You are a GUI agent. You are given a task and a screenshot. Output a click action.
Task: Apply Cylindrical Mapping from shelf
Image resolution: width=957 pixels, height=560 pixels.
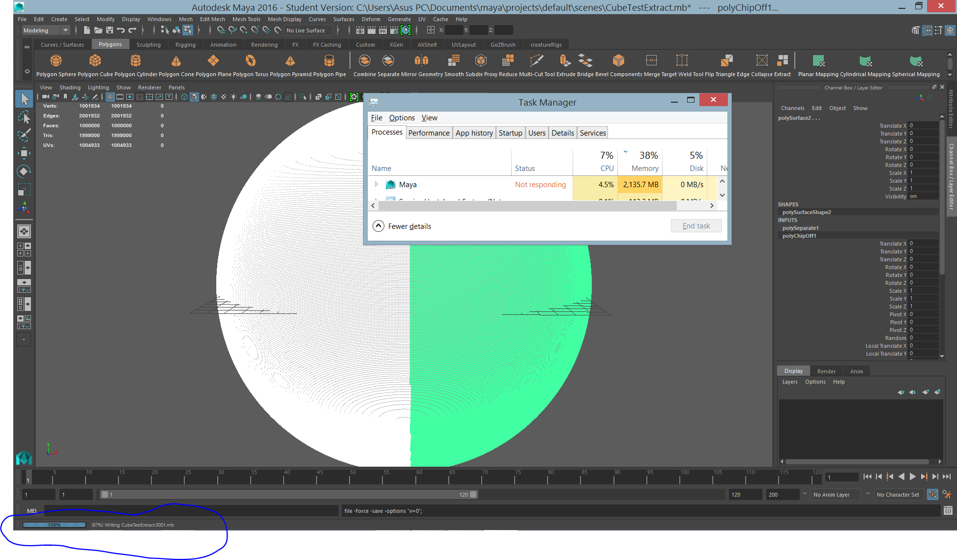tap(865, 61)
